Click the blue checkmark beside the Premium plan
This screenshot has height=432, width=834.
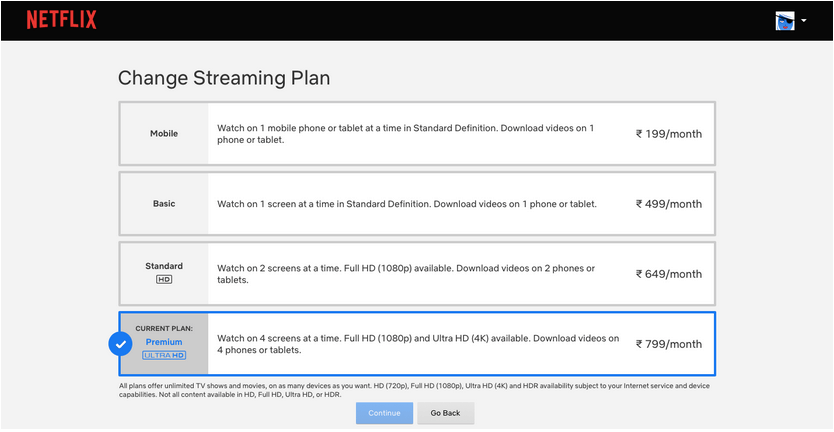coord(120,344)
